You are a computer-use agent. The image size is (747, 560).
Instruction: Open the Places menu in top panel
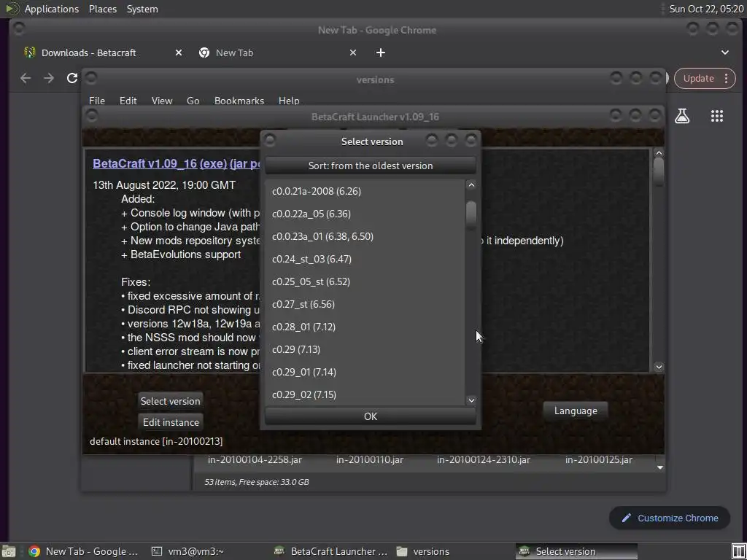103,9
